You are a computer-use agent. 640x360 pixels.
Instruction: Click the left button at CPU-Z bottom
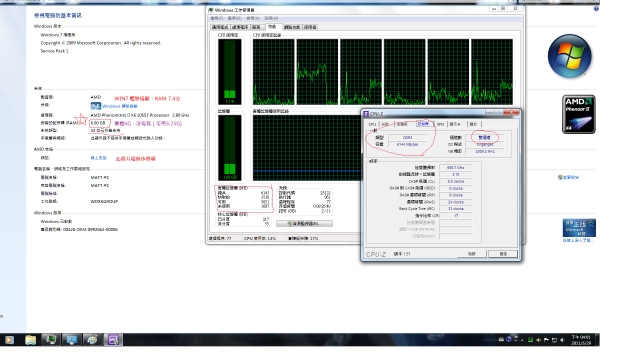click(471, 254)
